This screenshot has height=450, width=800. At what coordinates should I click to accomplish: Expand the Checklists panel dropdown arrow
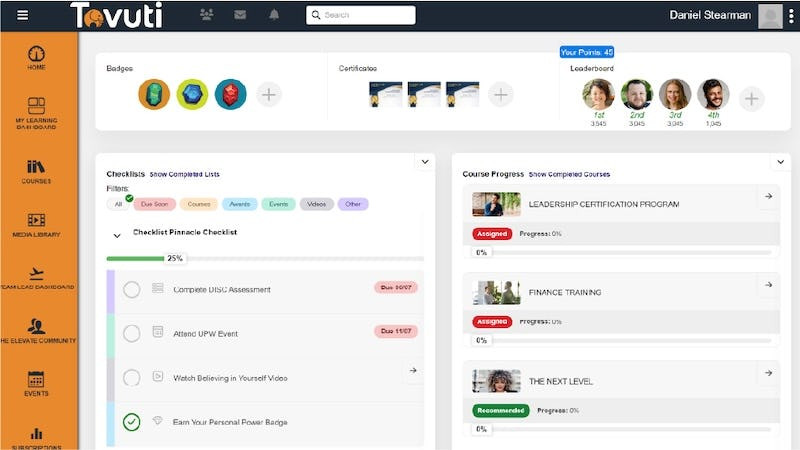point(423,161)
